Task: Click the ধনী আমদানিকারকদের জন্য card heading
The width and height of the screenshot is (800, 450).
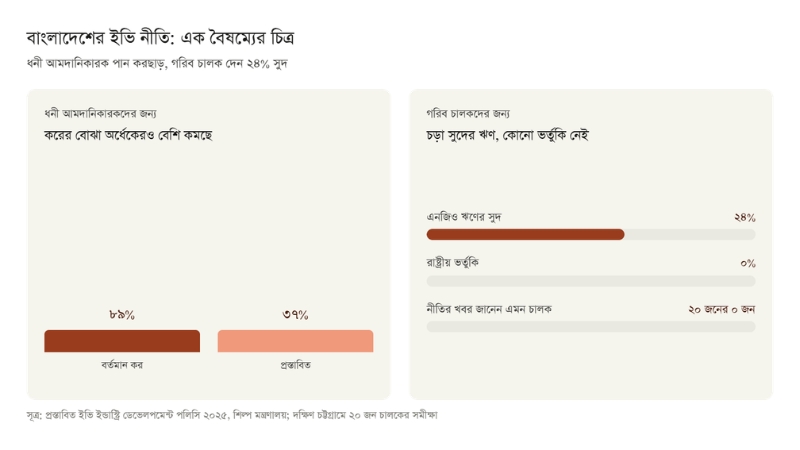Action: [101, 113]
